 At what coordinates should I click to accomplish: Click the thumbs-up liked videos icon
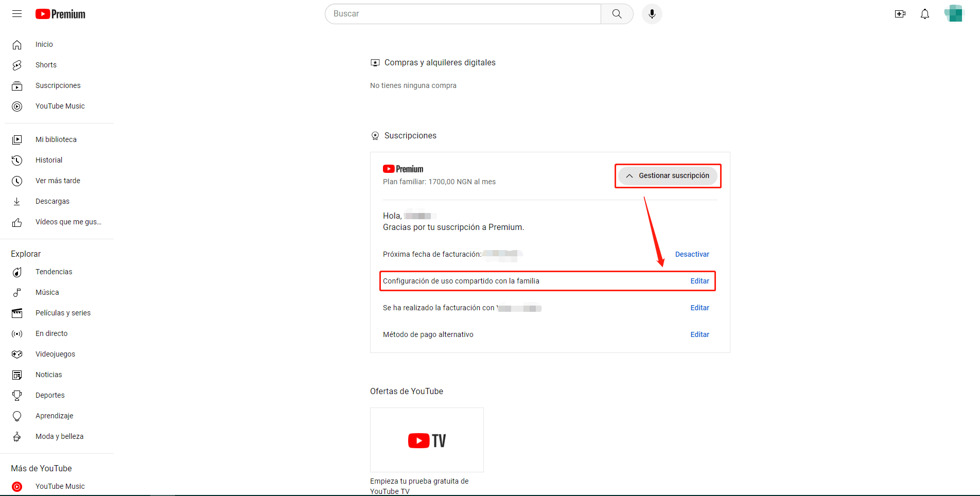(x=17, y=222)
